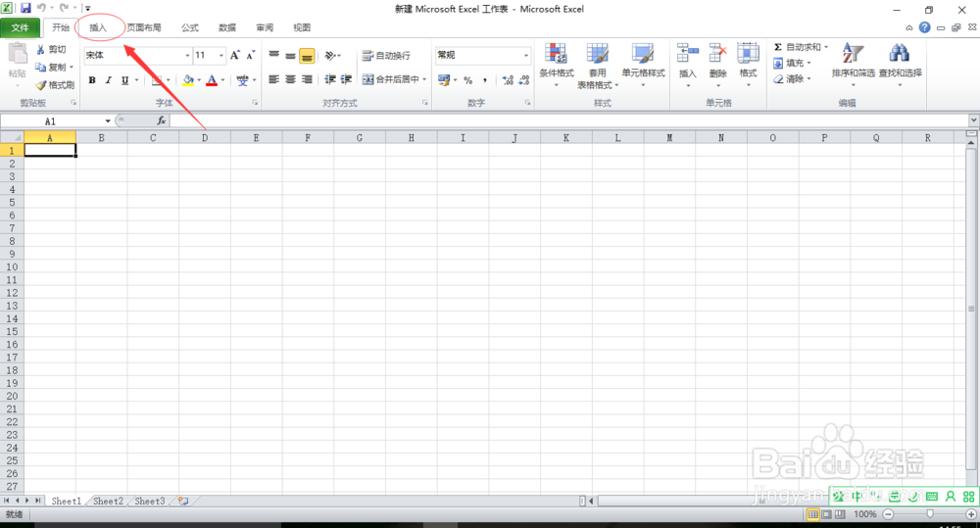
Task: Click the Cut scissors icon
Action: point(40,49)
